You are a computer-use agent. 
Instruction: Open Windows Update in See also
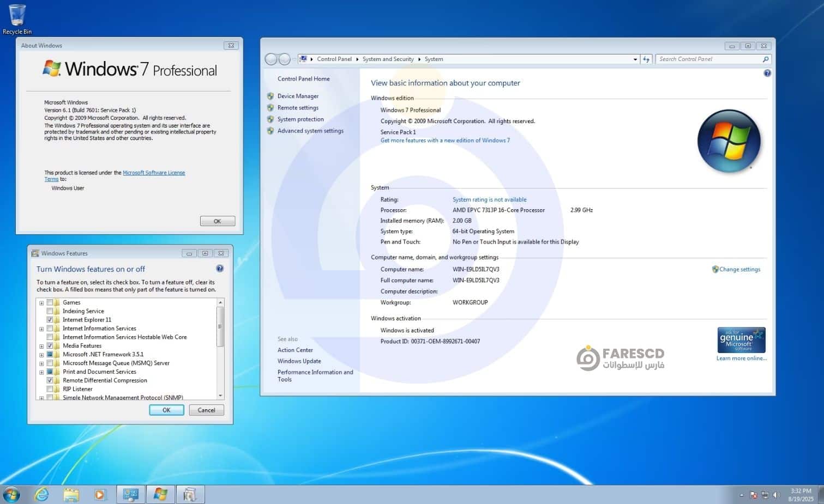[x=299, y=361]
